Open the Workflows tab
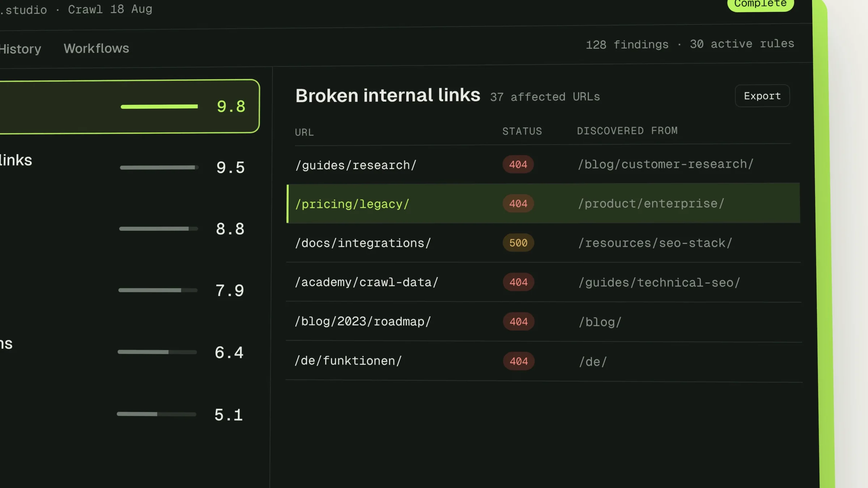Screen dimensions: 868x488 click(96, 48)
